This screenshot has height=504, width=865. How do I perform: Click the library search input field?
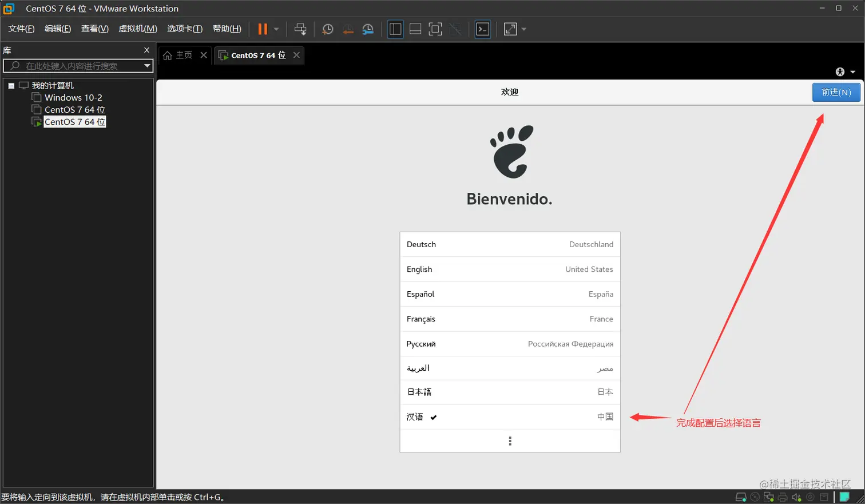point(73,66)
